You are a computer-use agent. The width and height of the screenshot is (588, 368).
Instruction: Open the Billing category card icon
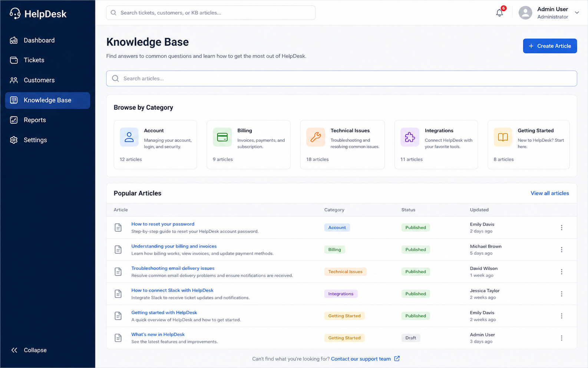(222, 137)
